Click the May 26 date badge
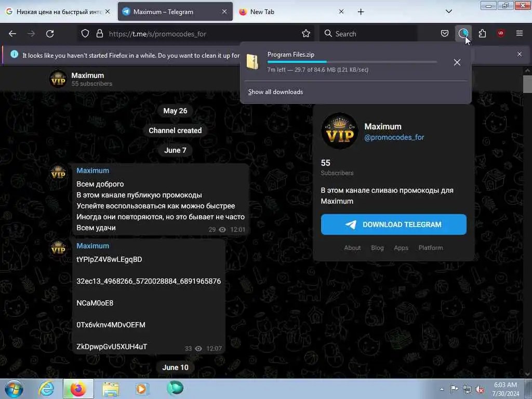Screen dimensions: 532x399 (x=175, y=111)
